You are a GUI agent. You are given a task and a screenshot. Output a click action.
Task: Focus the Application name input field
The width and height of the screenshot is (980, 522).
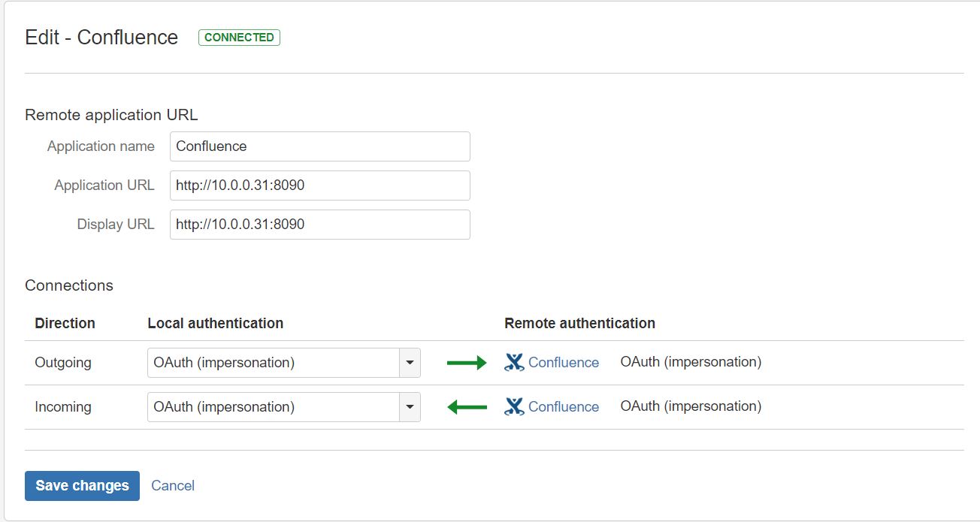[x=320, y=146]
